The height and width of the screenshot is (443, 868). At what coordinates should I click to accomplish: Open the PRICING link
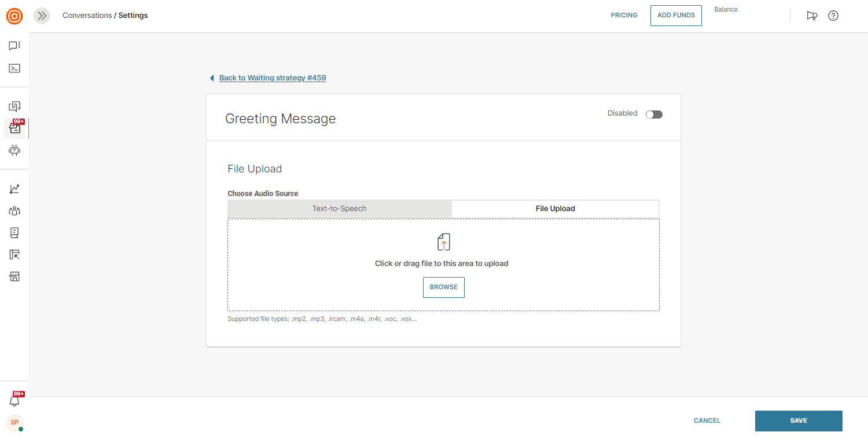pyautogui.click(x=624, y=16)
